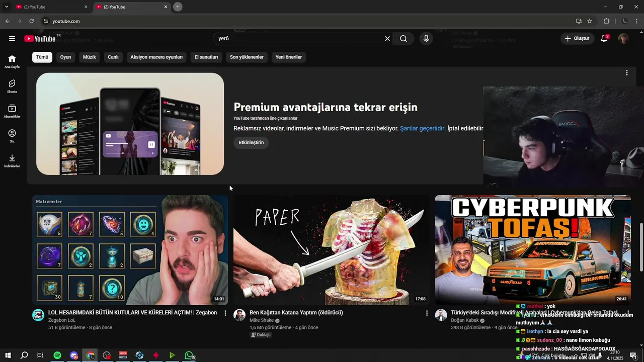
Task: Clear the search box with the X icon
Action: click(387, 39)
